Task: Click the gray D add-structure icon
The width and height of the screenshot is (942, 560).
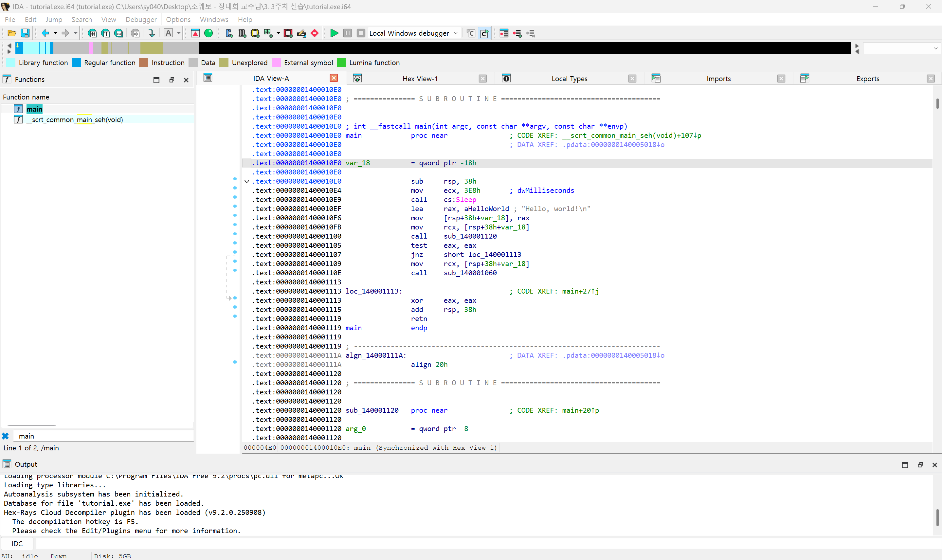Action: click(x=242, y=33)
